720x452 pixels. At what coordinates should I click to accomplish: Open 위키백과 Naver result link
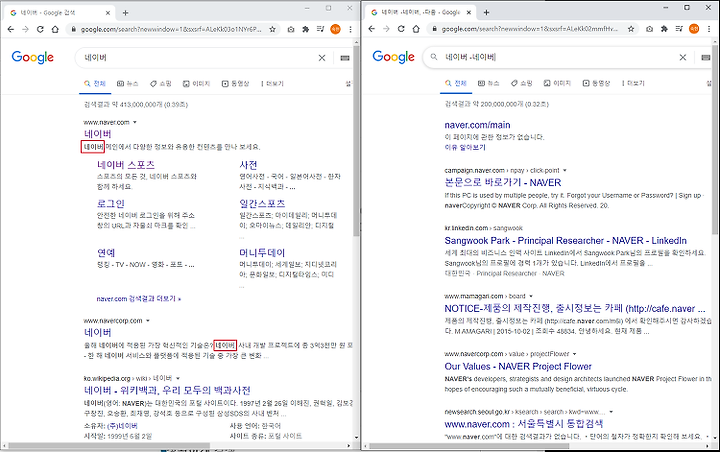pyautogui.click(x=167, y=390)
